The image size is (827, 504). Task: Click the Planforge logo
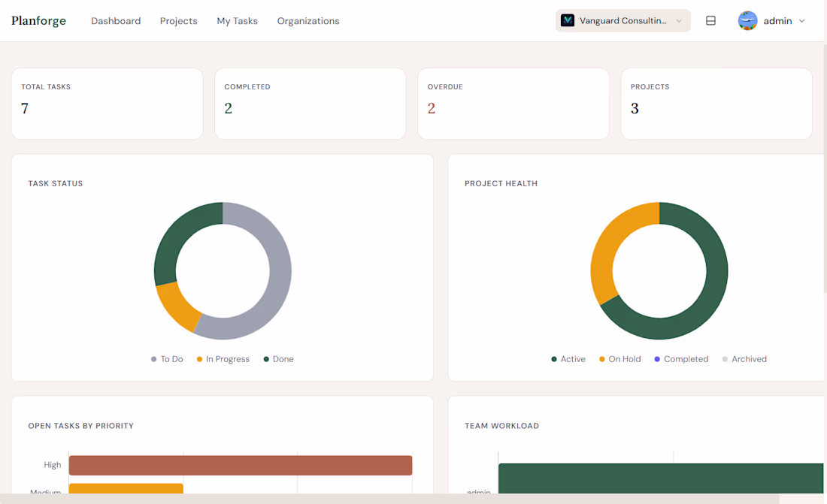click(38, 20)
